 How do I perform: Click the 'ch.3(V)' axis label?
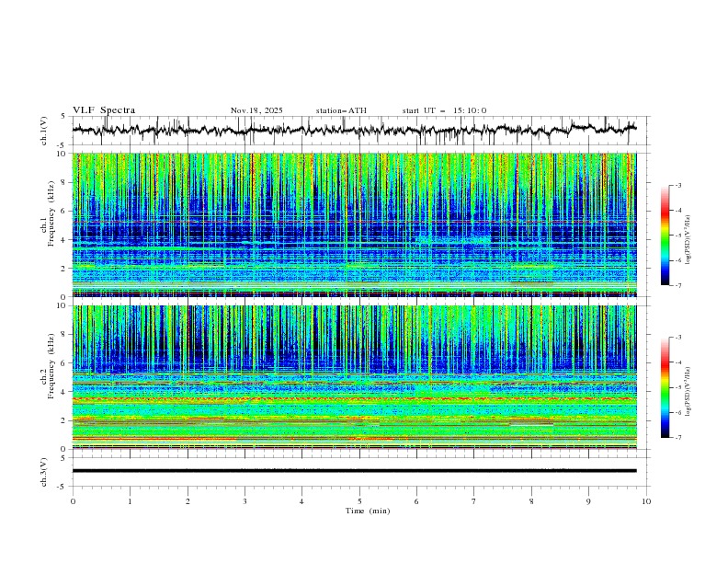pyautogui.click(x=44, y=472)
